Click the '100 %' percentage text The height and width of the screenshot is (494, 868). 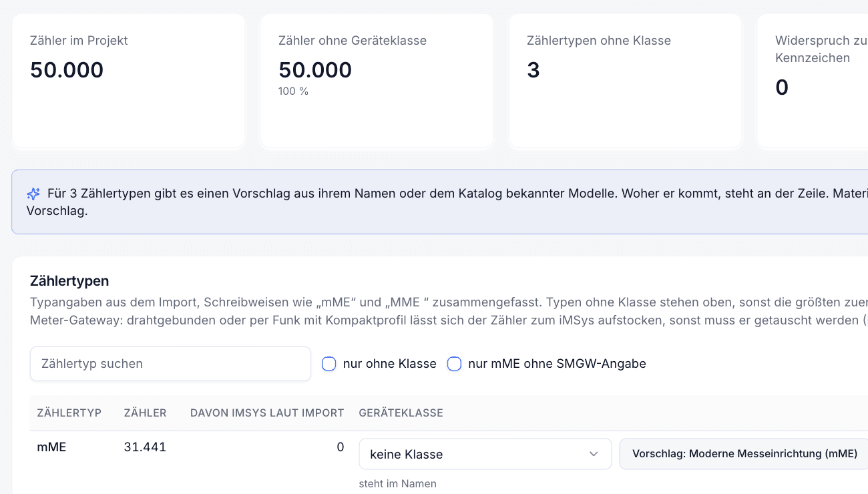pos(294,91)
